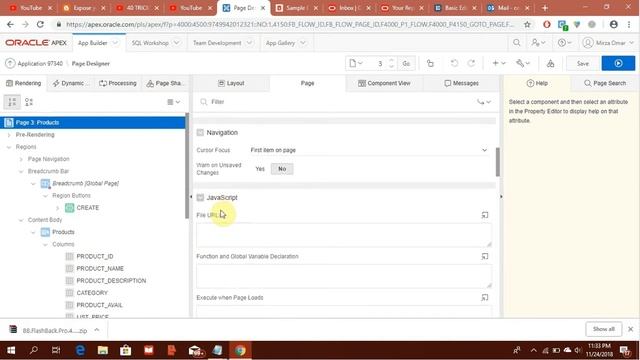Collapse the Regions tree node
The image size is (640, 360).
pos(9,147)
